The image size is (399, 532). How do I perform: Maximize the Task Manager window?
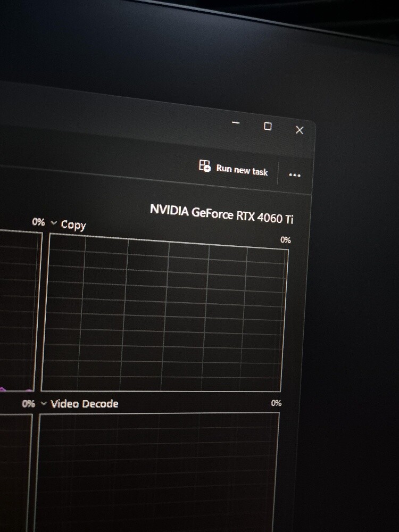(x=268, y=126)
